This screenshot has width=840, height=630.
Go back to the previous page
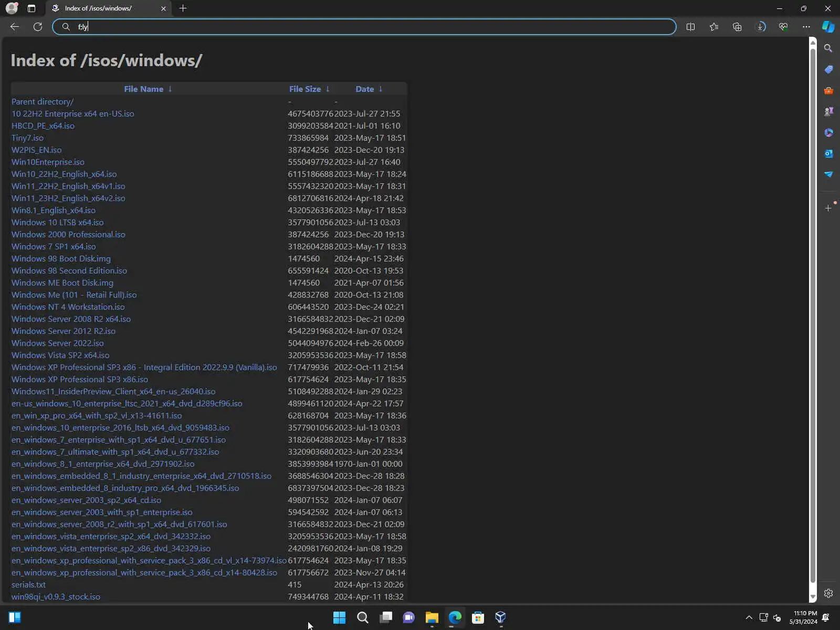point(15,27)
